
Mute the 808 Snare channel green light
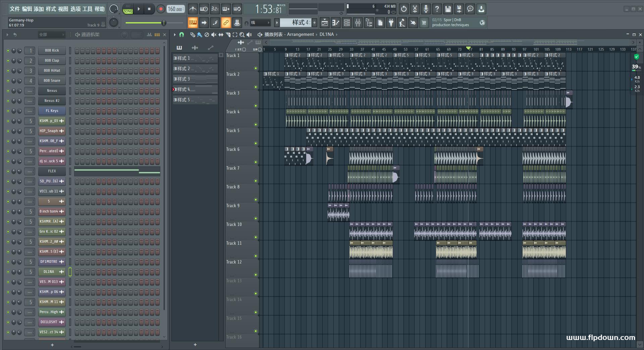click(x=8, y=81)
